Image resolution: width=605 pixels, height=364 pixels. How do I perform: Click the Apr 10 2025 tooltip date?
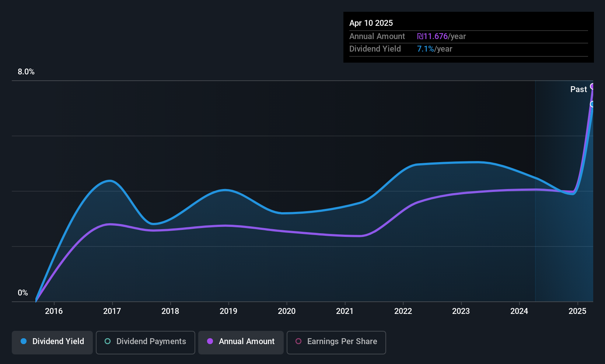[x=371, y=23]
